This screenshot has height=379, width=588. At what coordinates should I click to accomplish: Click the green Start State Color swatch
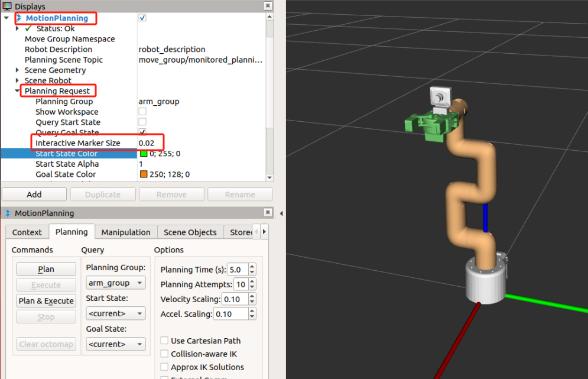click(x=144, y=154)
